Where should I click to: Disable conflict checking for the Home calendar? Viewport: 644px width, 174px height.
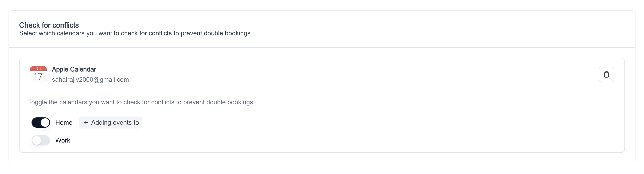41,122
